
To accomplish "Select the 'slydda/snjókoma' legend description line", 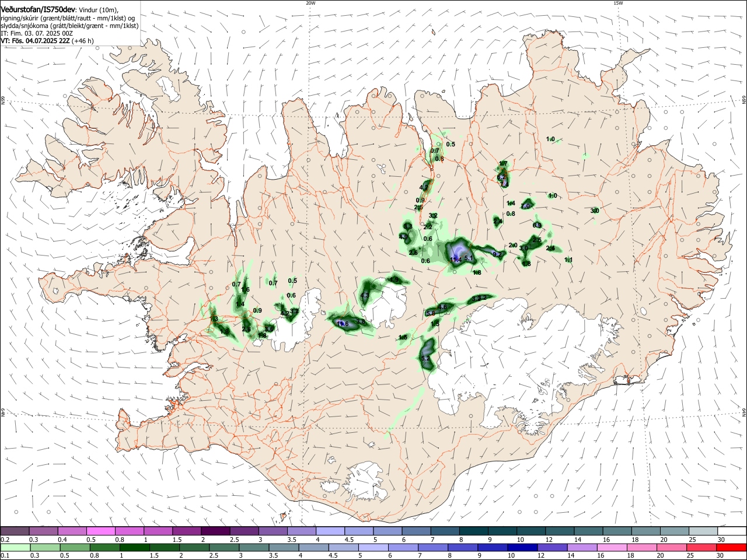I will tap(69, 26).
